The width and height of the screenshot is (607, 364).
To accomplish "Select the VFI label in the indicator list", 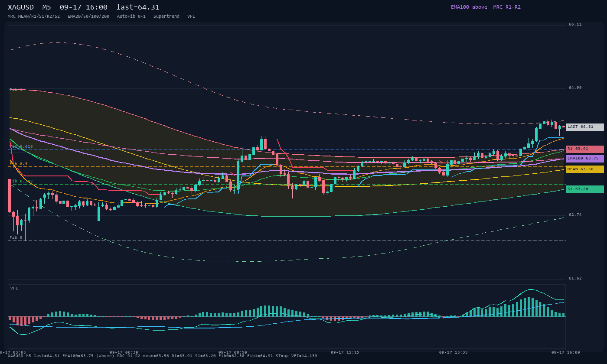I will pos(191,16).
